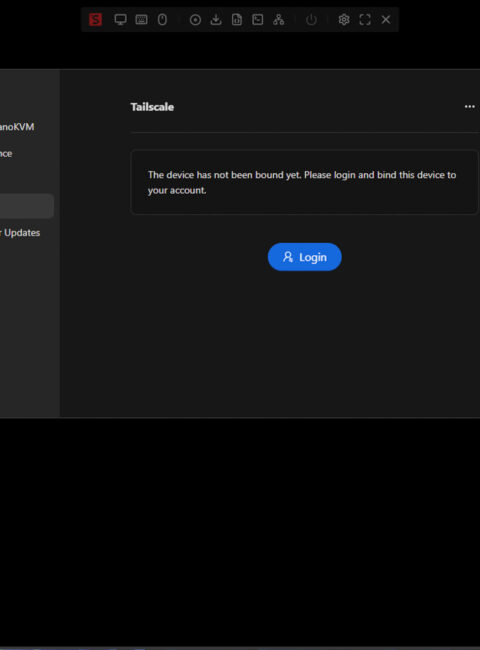Collapse the toolbar with X icon

coord(386,19)
